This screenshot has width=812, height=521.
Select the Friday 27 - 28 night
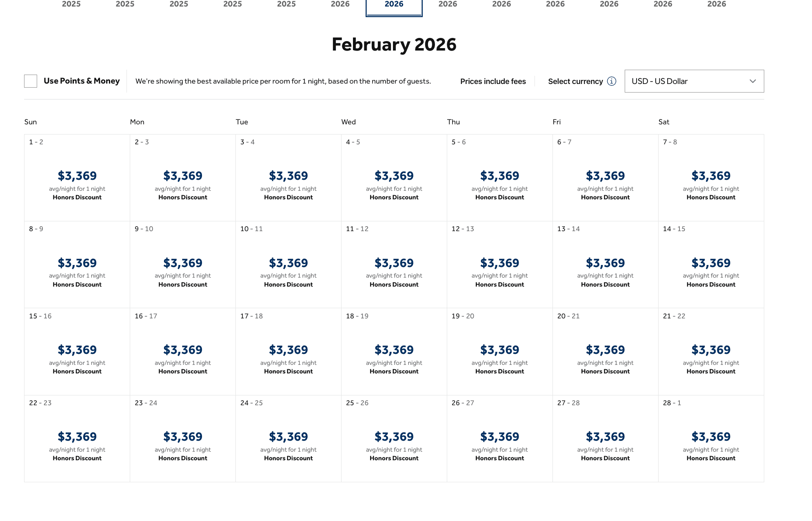coord(605,439)
